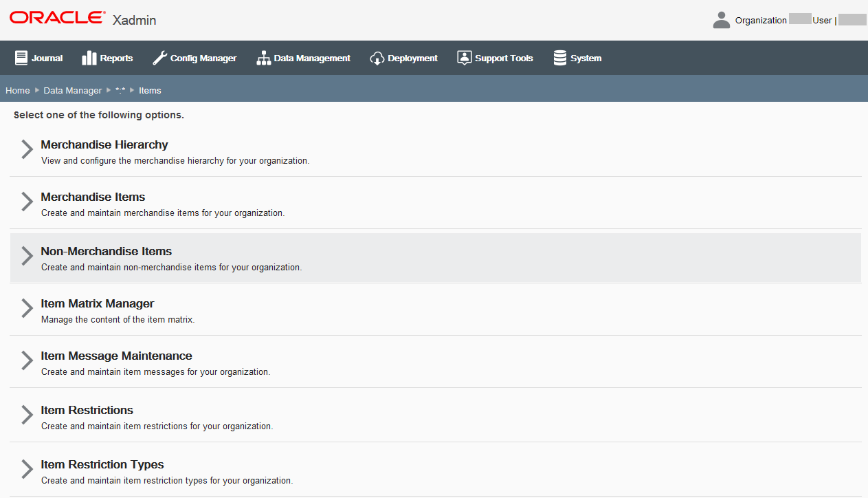Open Item Message Maintenance

tap(116, 356)
